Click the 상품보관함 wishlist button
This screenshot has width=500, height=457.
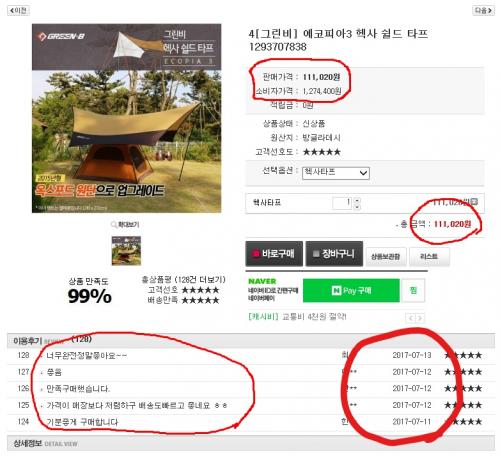(x=386, y=256)
